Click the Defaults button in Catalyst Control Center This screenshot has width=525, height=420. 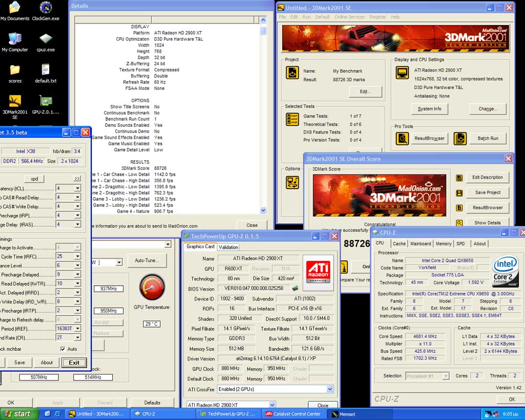[152, 403]
